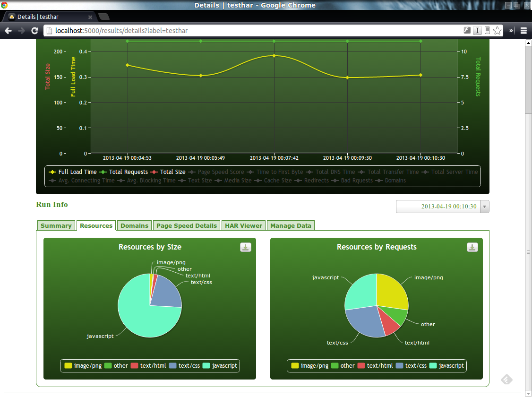Open the Manage Data tab
The image size is (532, 397).
291,225
